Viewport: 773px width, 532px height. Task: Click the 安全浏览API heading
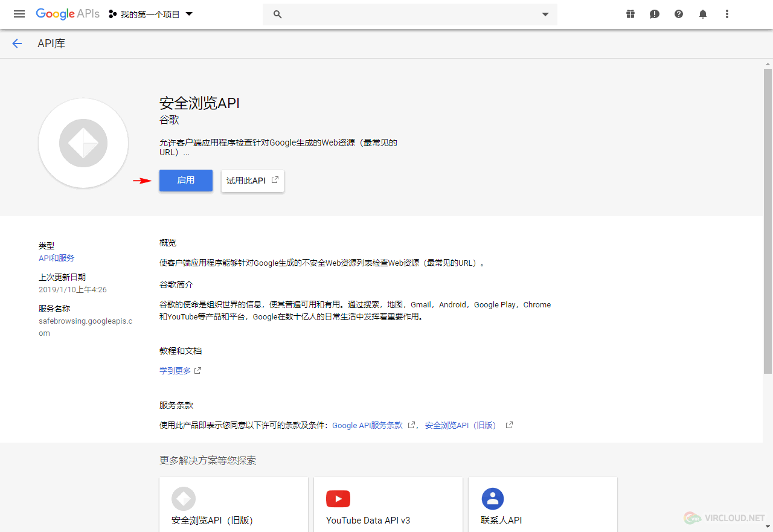(199, 103)
